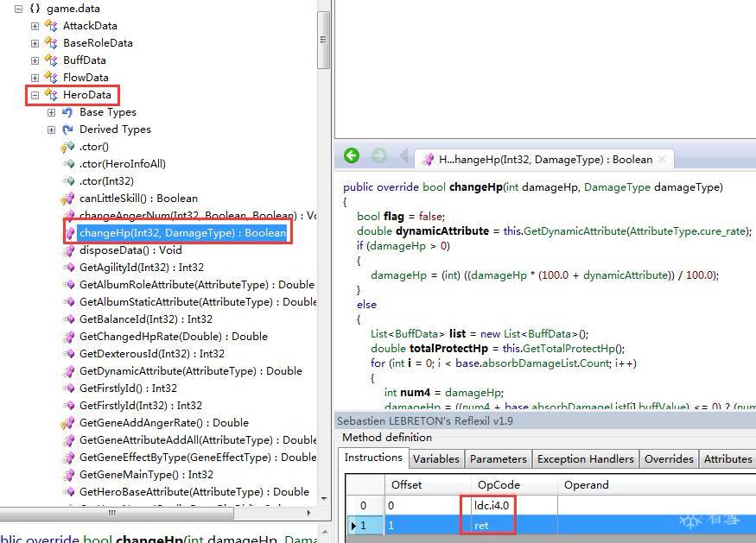Screen dimensions: 756x543
Task: Select the ret instruction row
Action: pos(550,525)
